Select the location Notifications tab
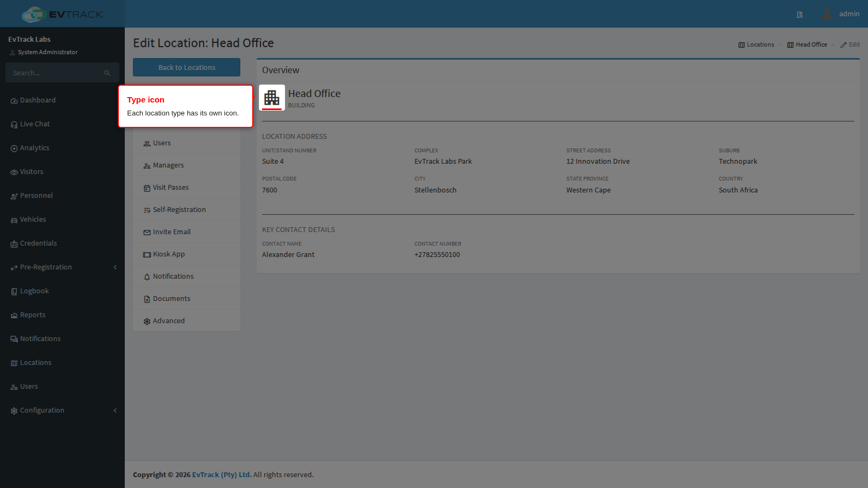This screenshot has width=868, height=488. 187,277
